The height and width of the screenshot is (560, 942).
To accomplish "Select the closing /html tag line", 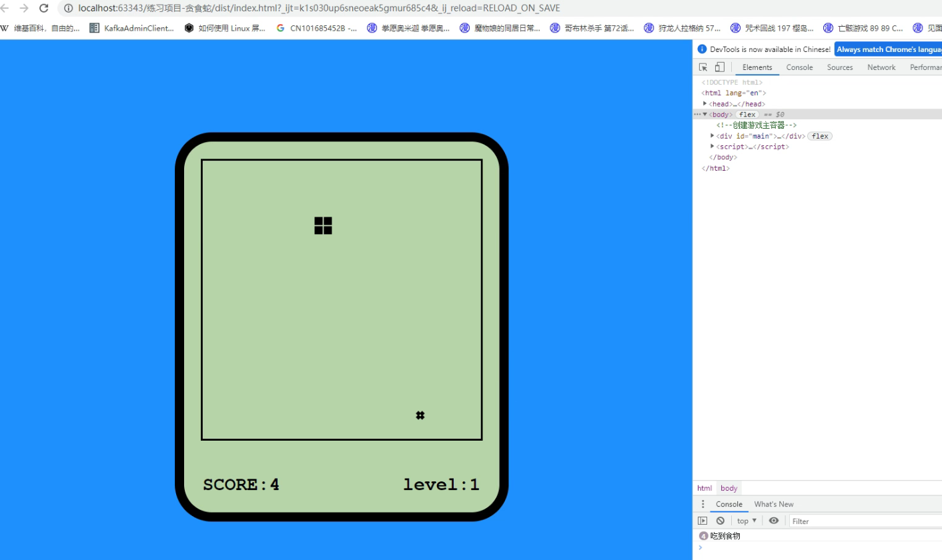I will [x=715, y=168].
